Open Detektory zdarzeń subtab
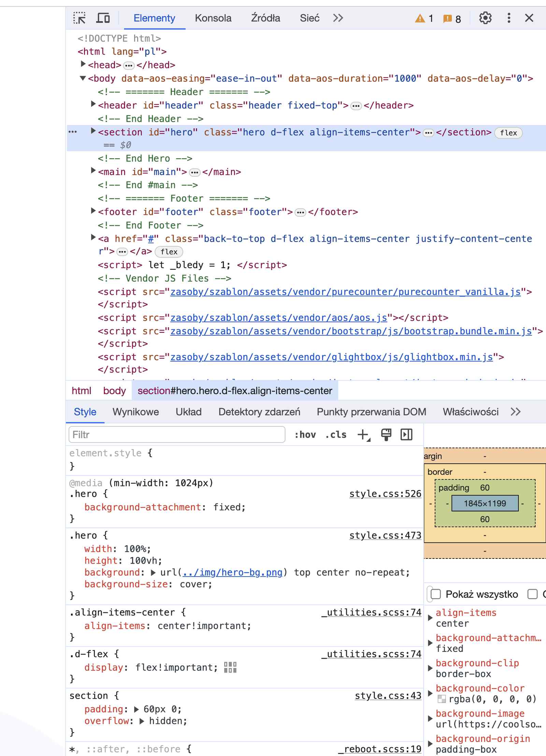The width and height of the screenshot is (546, 756). click(x=259, y=412)
